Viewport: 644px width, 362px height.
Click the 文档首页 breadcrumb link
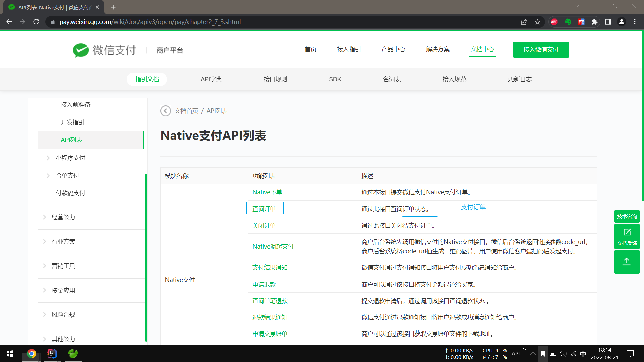186,111
